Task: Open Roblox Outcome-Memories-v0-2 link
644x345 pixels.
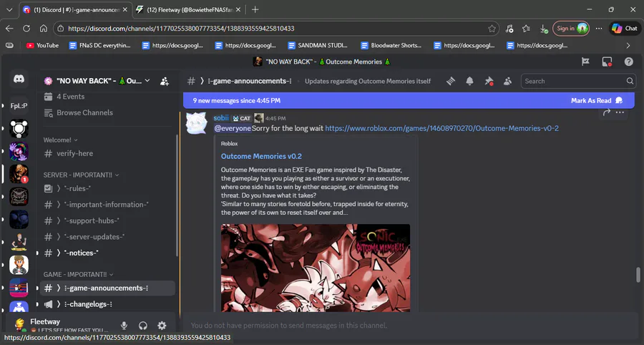Action: pos(442,129)
